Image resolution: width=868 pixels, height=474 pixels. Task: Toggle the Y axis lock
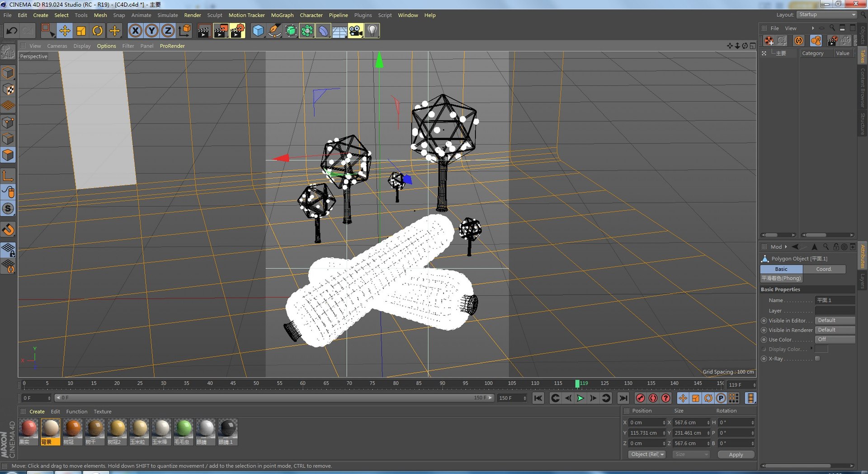[x=151, y=31]
